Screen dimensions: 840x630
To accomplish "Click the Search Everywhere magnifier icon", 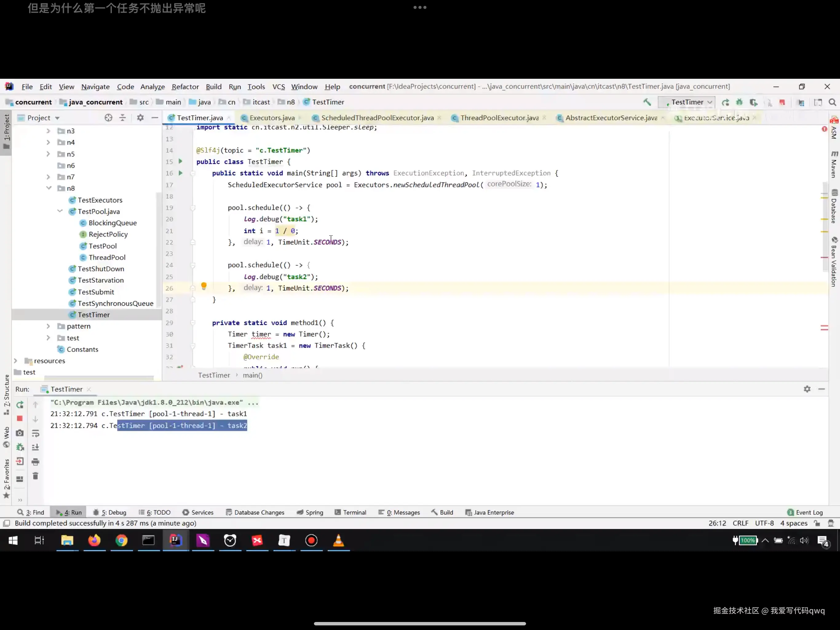I will pyautogui.click(x=832, y=102).
